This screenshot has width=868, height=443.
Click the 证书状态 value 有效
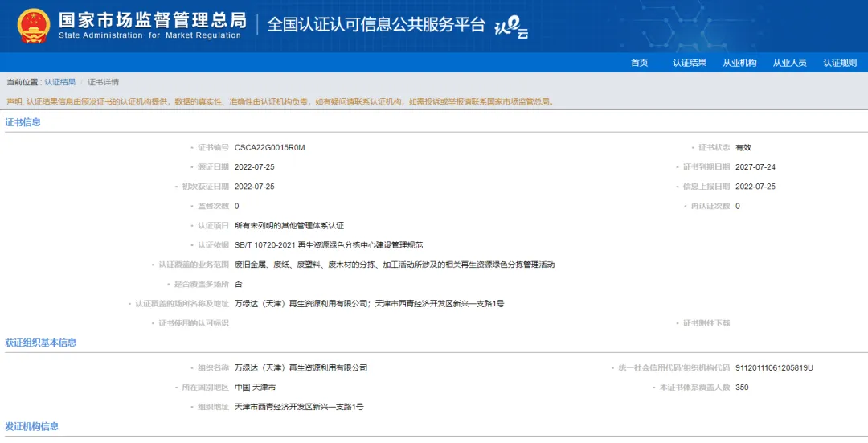click(x=743, y=147)
